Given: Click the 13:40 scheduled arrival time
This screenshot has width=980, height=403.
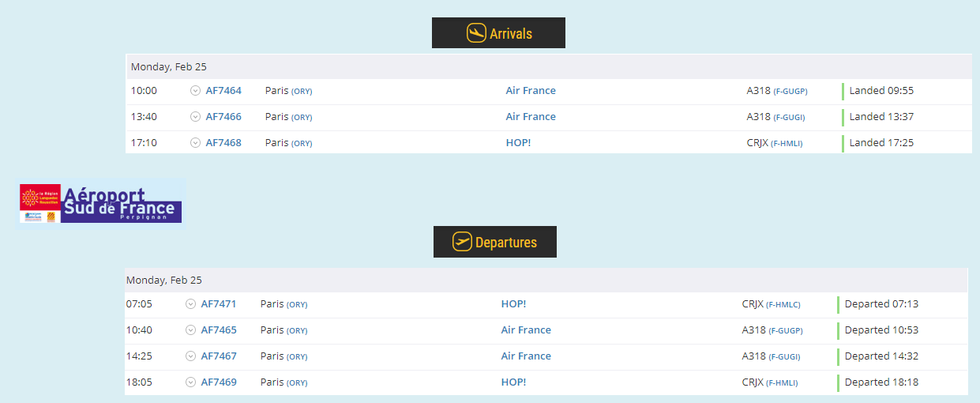Looking at the screenshot, I should pyautogui.click(x=144, y=117).
